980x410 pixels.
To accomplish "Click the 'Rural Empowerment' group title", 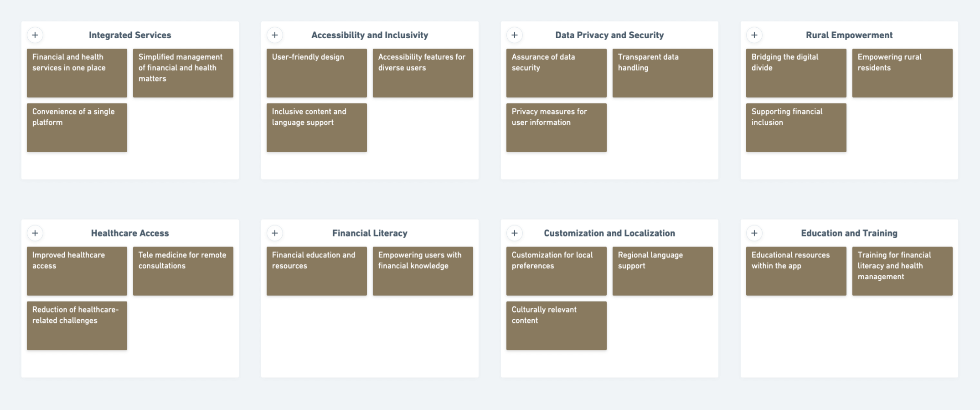I will pyautogui.click(x=849, y=35).
